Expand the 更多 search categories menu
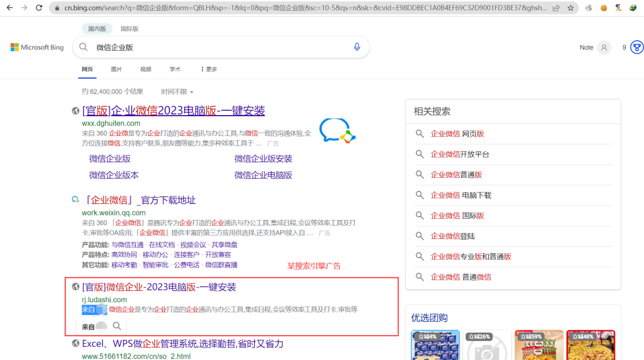Screen dimensions: 644x360 coord(209,69)
